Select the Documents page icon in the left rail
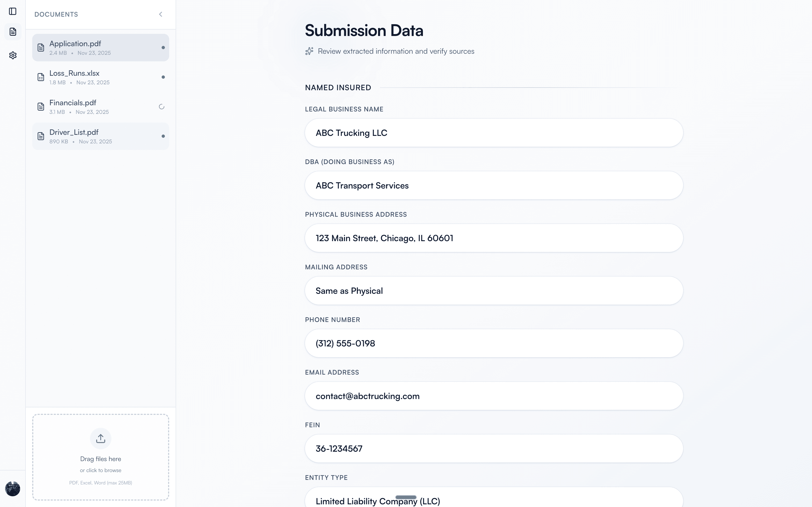The height and width of the screenshot is (507, 812). [x=13, y=31]
